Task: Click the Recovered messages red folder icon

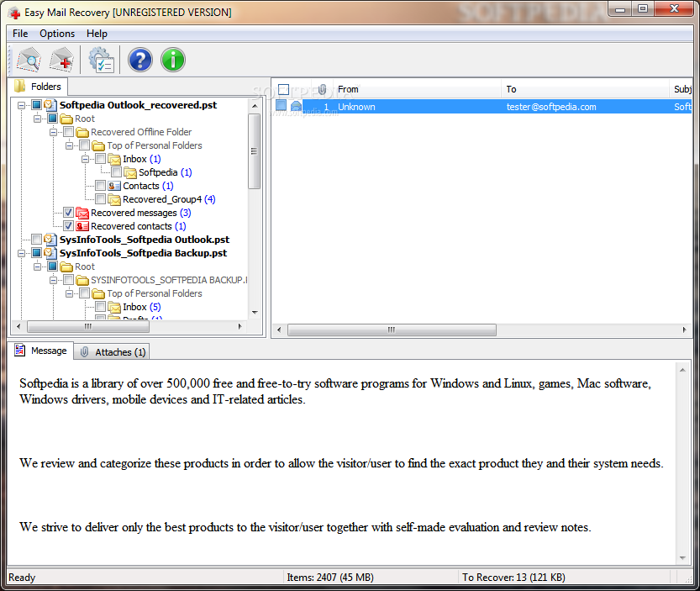Action: coord(82,213)
